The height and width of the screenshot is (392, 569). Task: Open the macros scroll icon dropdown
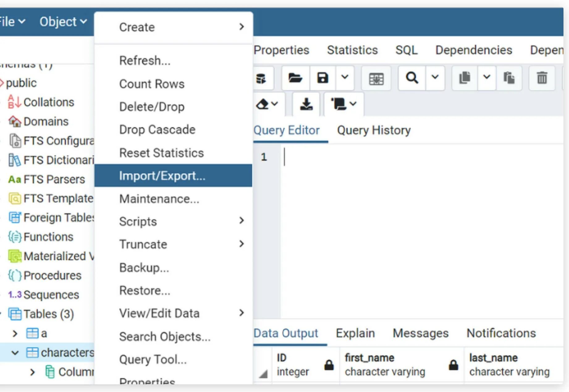tap(344, 104)
